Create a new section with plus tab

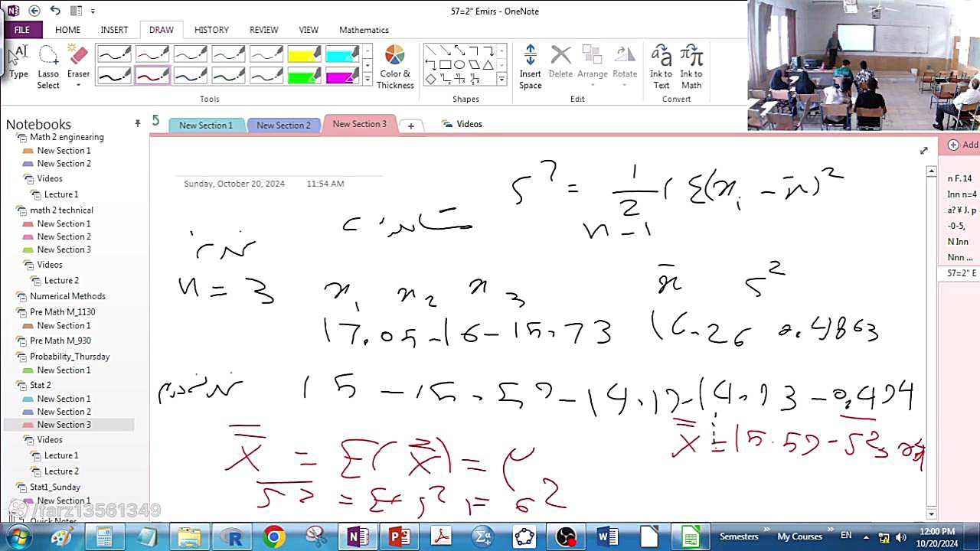(x=411, y=126)
